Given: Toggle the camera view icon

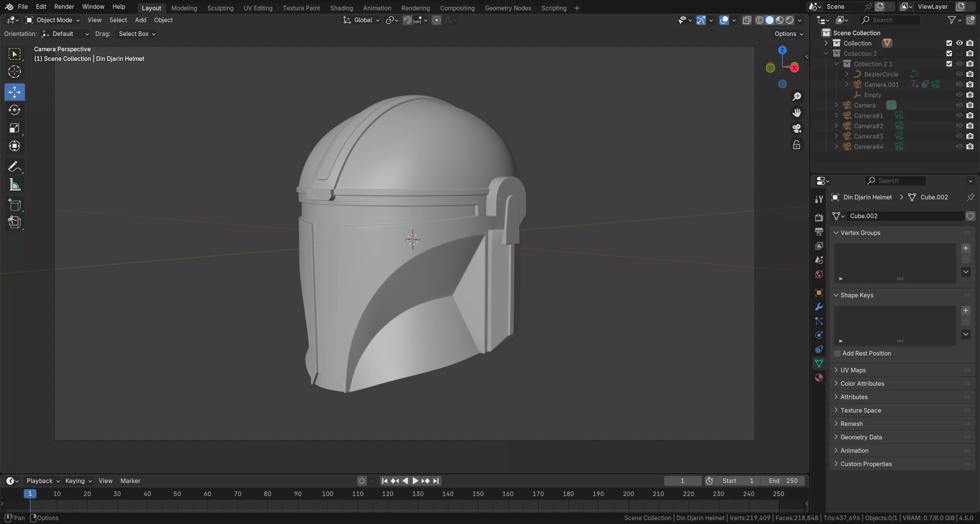Looking at the screenshot, I should 797,129.
